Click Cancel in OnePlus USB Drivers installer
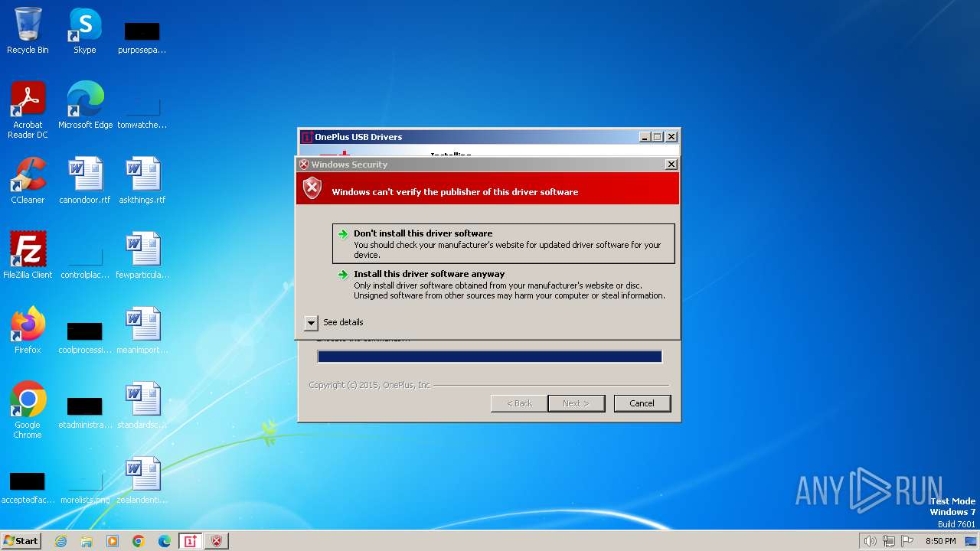The height and width of the screenshot is (551, 980). (x=642, y=403)
